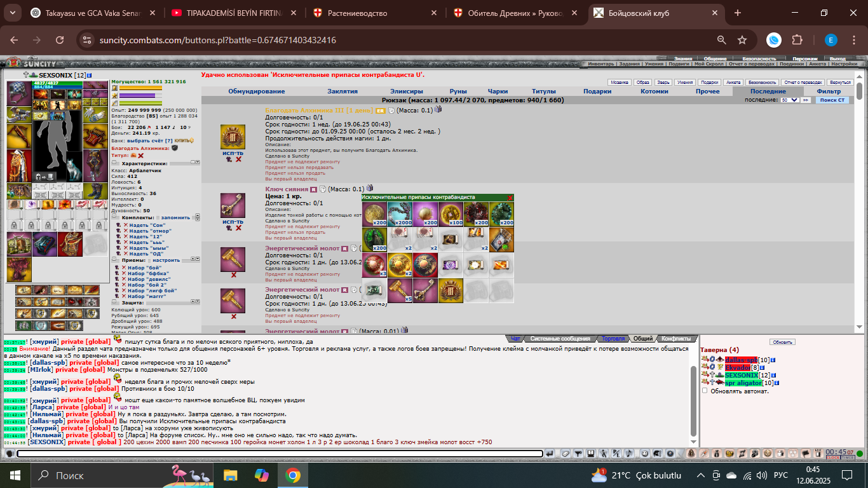Viewport: 868px width, 488px height.
Task: Switch to the Руны tab
Action: coord(458,91)
